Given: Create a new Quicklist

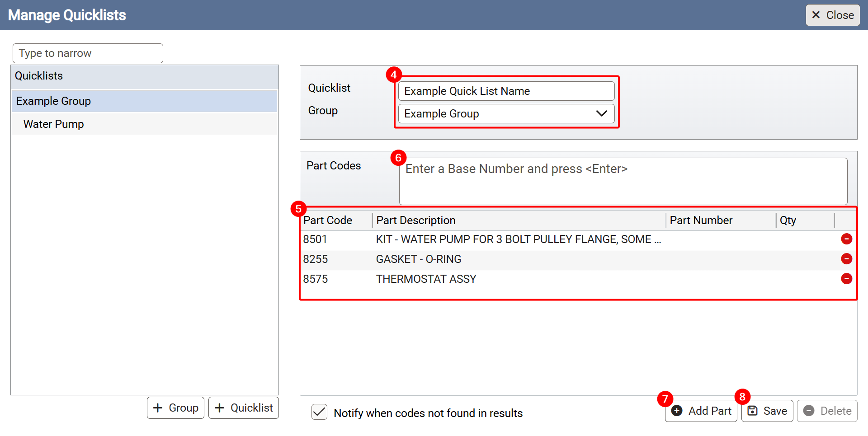Looking at the screenshot, I should [x=244, y=408].
